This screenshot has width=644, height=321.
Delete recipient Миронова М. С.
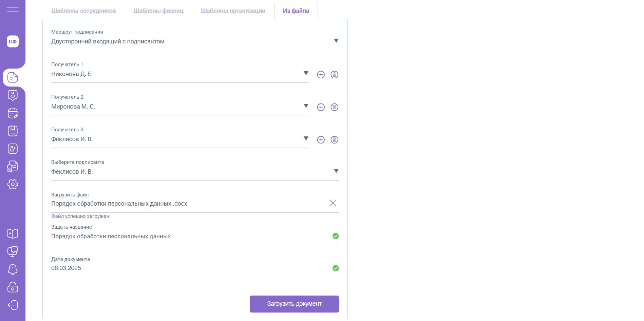[x=334, y=107]
